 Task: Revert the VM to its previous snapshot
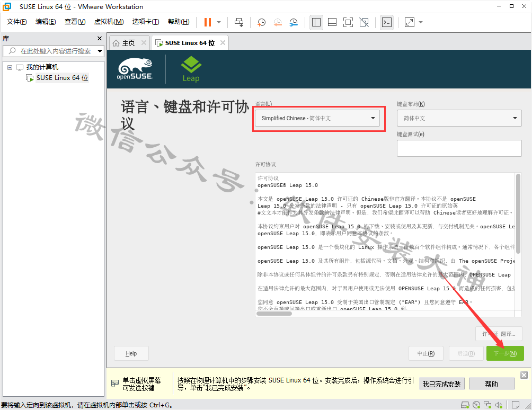pyautogui.click(x=278, y=22)
